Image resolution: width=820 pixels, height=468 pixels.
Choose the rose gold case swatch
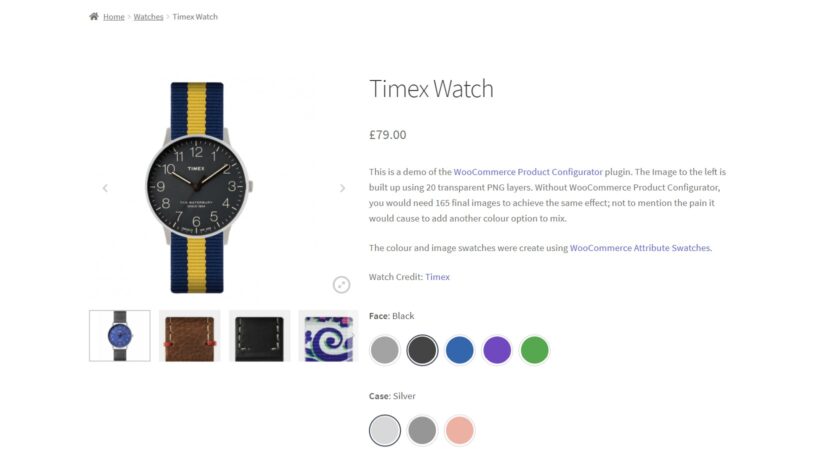pos(460,430)
